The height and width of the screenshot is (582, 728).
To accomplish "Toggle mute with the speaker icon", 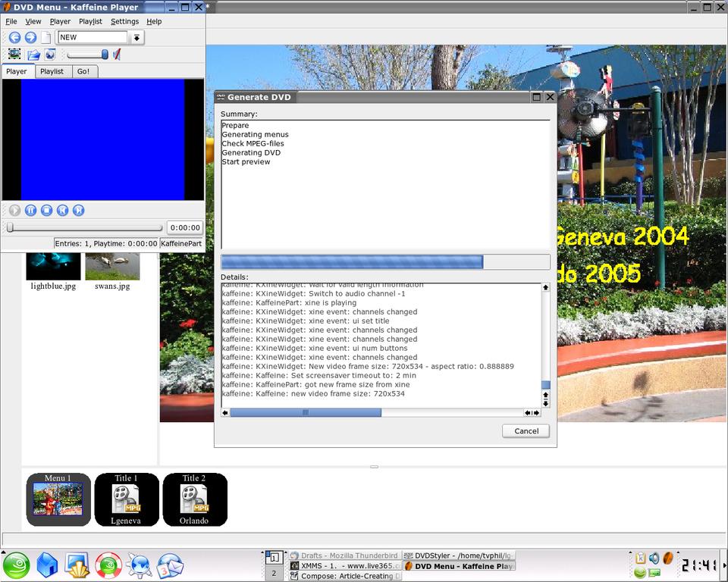I will (x=117, y=55).
